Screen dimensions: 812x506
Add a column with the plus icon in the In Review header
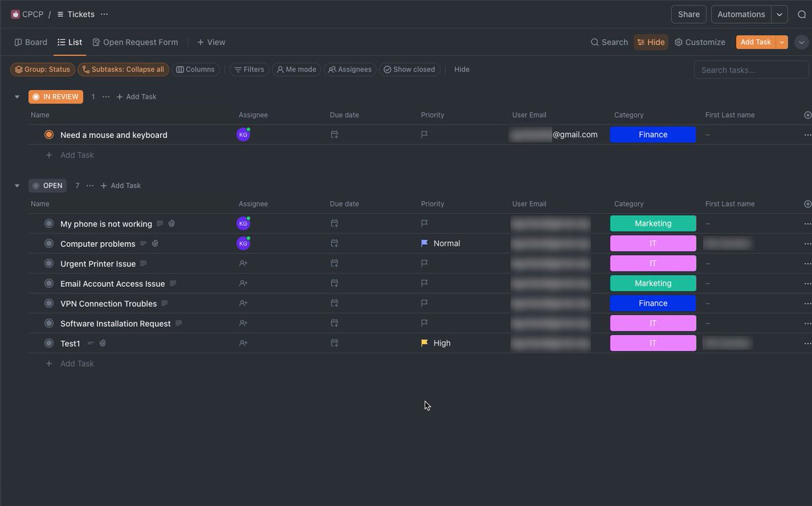coord(807,115)
